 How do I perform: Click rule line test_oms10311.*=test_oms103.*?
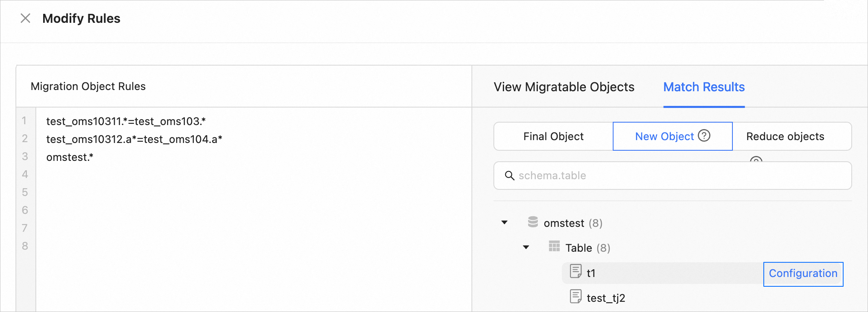click(126, 121)
